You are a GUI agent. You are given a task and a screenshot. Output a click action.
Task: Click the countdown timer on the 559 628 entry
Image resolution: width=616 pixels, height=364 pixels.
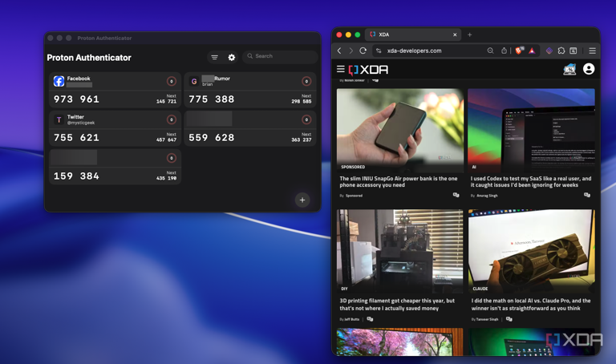pyautogui.click(x=306, y=119)
